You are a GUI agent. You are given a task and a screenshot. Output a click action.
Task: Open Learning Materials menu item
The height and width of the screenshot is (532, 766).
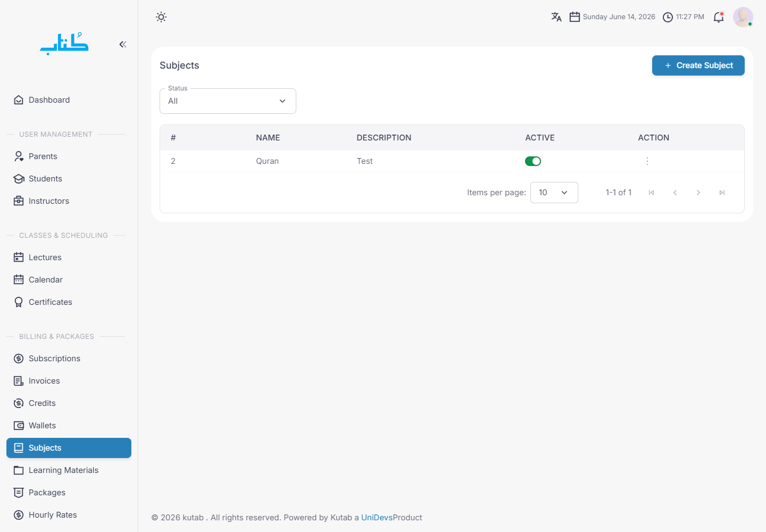[69, 470]
